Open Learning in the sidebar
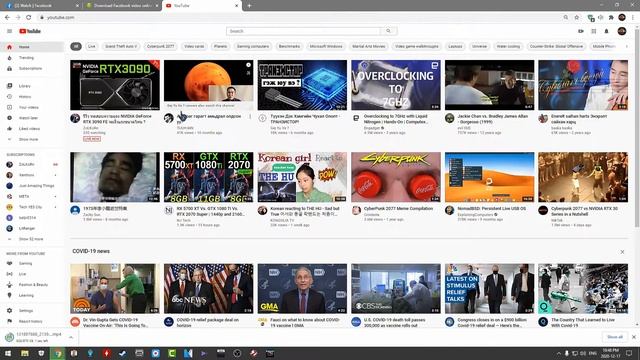This screenshot has width=640, height=360. pos(32,296)
